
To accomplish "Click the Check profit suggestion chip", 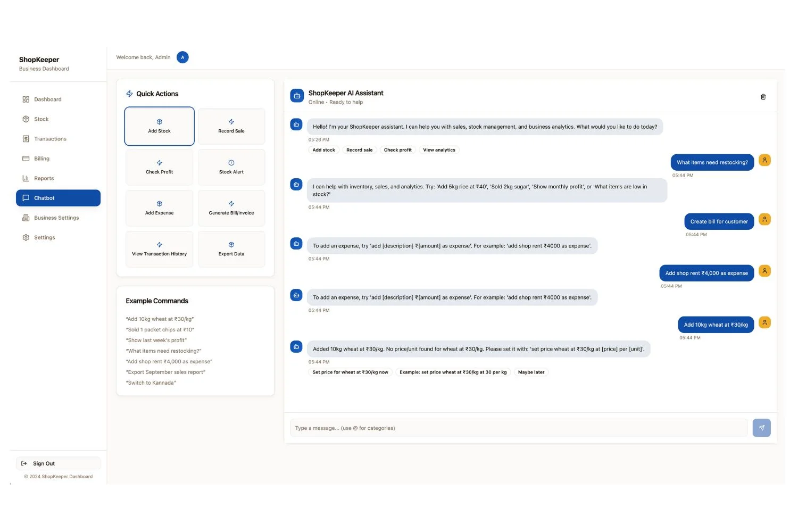I will point(397,150).
